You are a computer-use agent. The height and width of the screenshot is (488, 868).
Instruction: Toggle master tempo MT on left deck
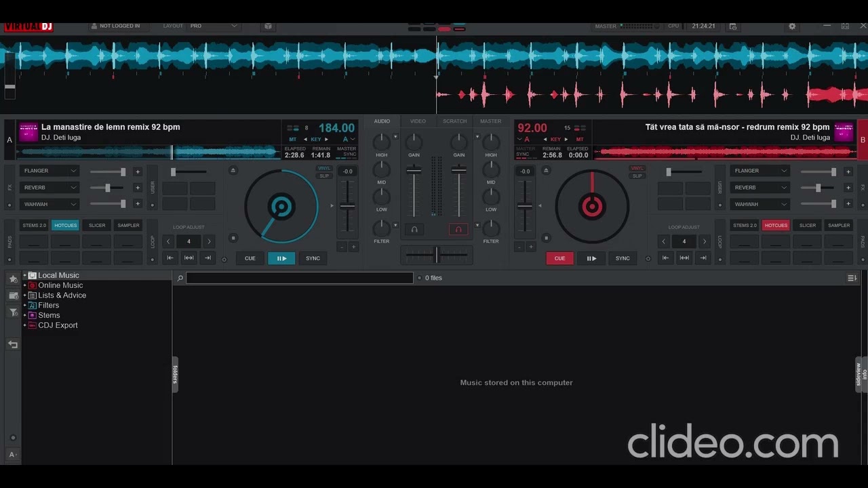click(293, 139)
